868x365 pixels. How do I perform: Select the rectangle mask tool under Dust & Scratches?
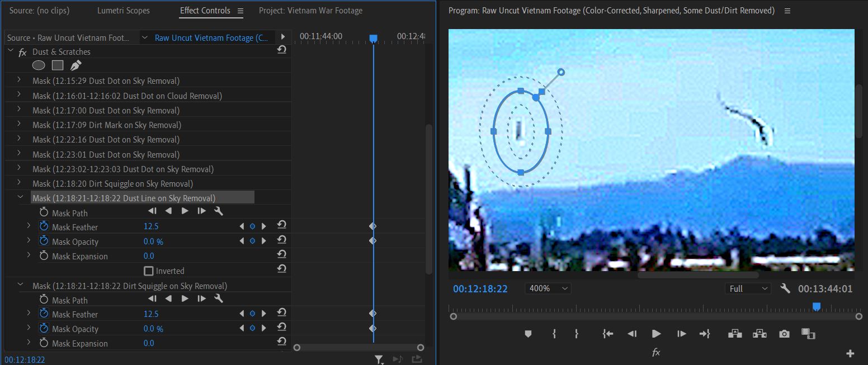point(58,65)
